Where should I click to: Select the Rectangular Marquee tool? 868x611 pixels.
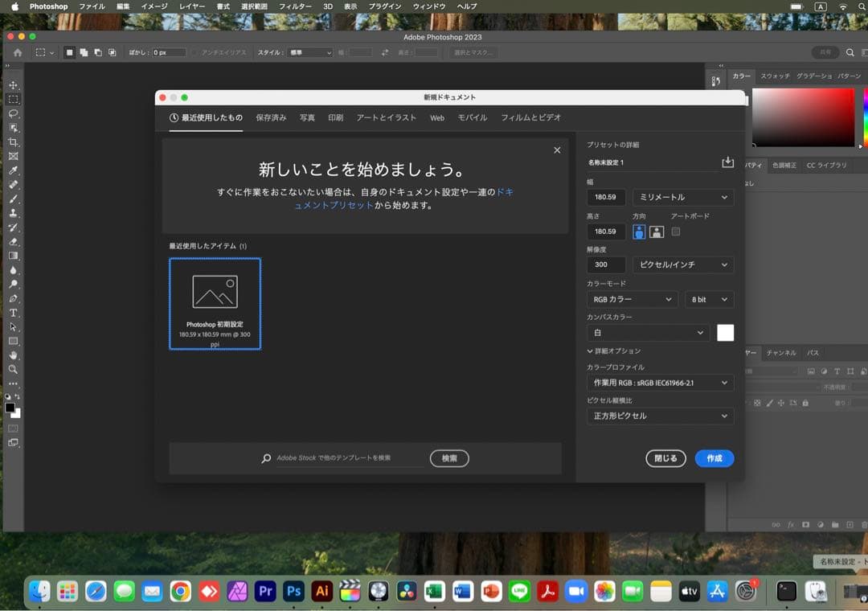point(12,99)
